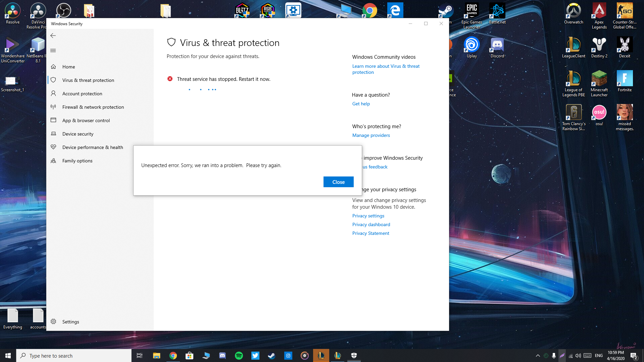Switch to Windows Security taskbar icon
This screenshot has height=362, width=644.
354,356
